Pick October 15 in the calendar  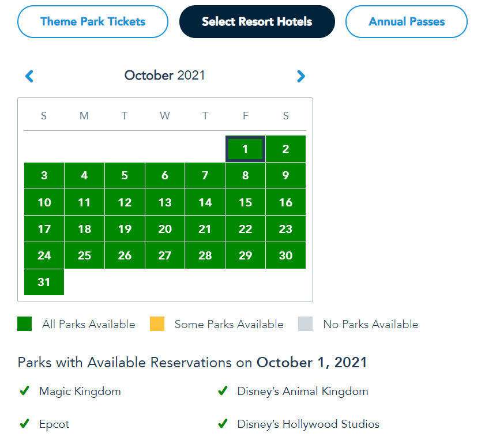245,202
